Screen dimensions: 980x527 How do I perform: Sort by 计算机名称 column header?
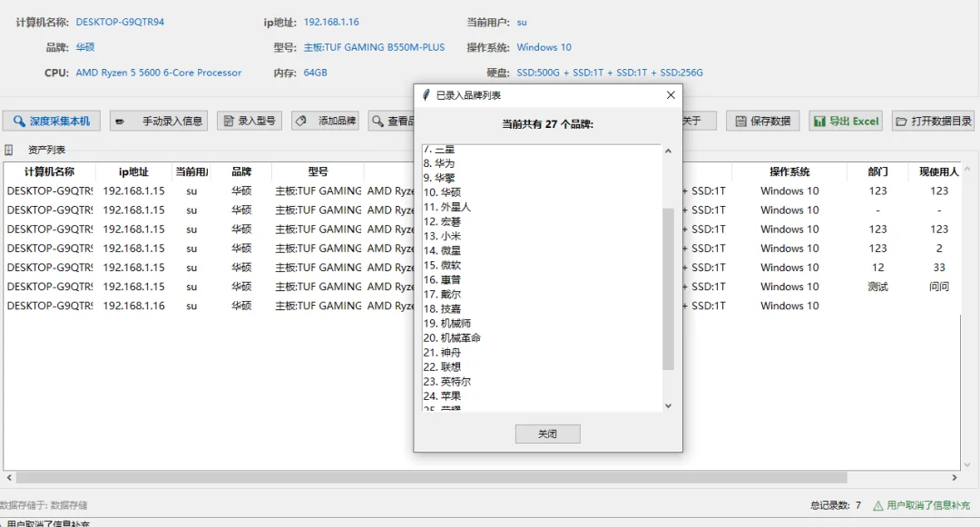[x=49, y=171]
